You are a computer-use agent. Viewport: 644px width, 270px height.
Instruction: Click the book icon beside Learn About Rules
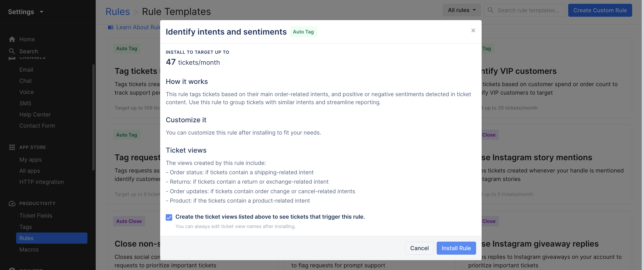[111, 27]
